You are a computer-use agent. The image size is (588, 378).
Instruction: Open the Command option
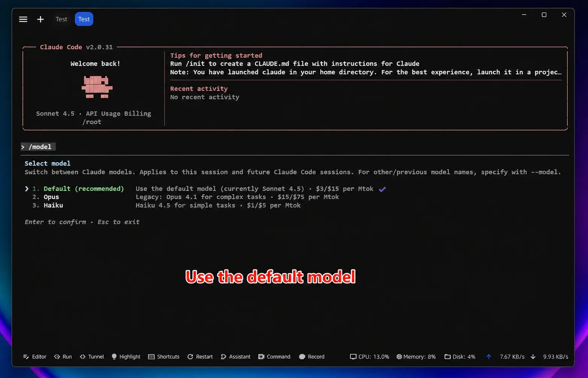[x=274, y=357]
